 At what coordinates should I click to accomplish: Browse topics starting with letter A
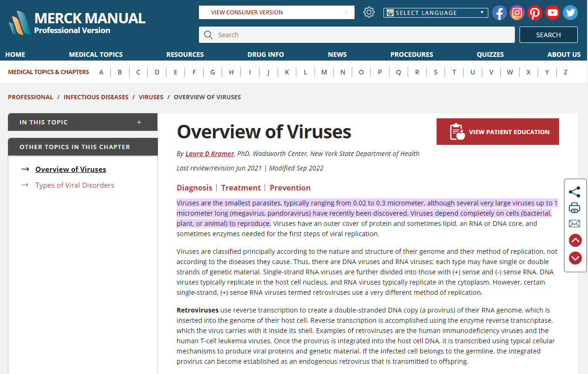(x=102, y=72)
